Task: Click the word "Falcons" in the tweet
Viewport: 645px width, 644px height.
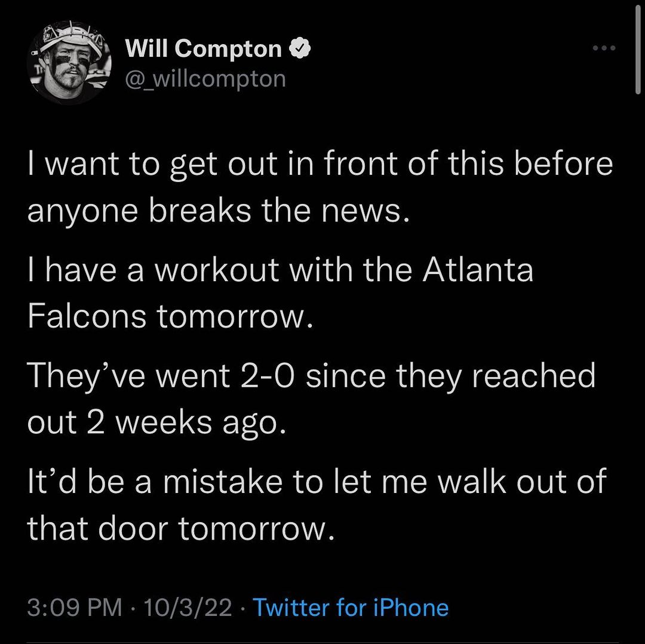Action: coord(87,316)
